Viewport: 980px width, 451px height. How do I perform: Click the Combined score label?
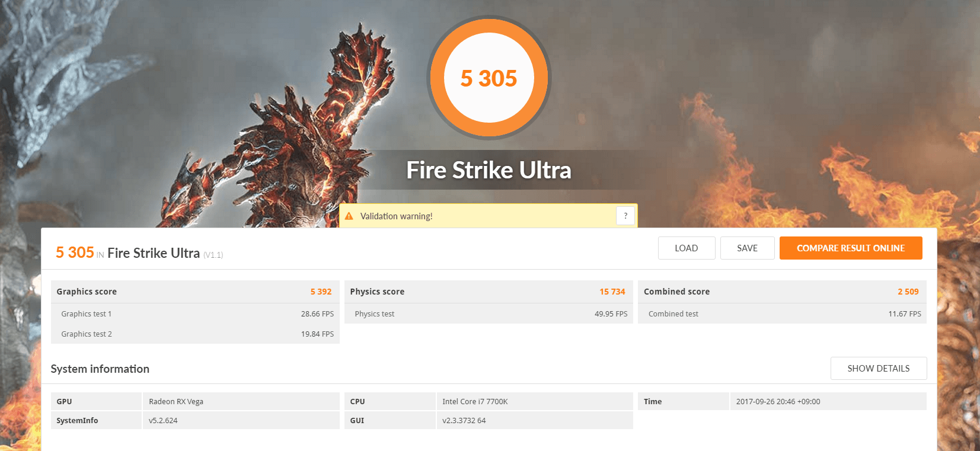coord(676,292)
